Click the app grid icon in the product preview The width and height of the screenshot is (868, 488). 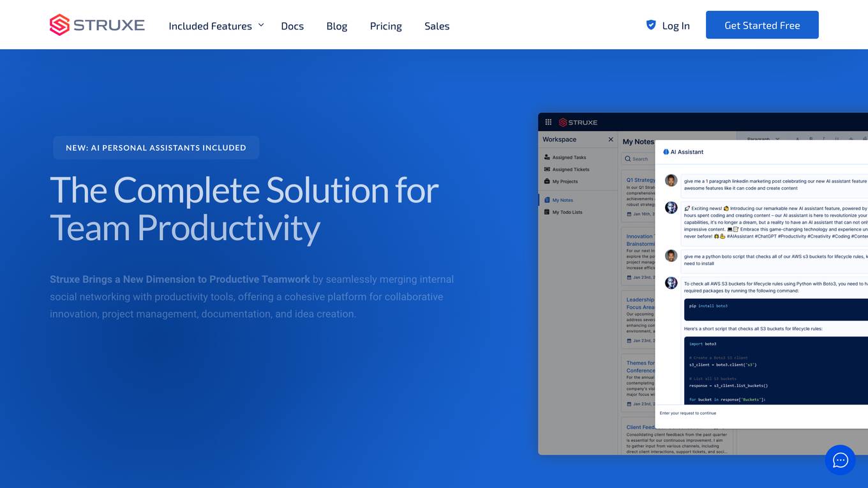(x=548, y=122)
